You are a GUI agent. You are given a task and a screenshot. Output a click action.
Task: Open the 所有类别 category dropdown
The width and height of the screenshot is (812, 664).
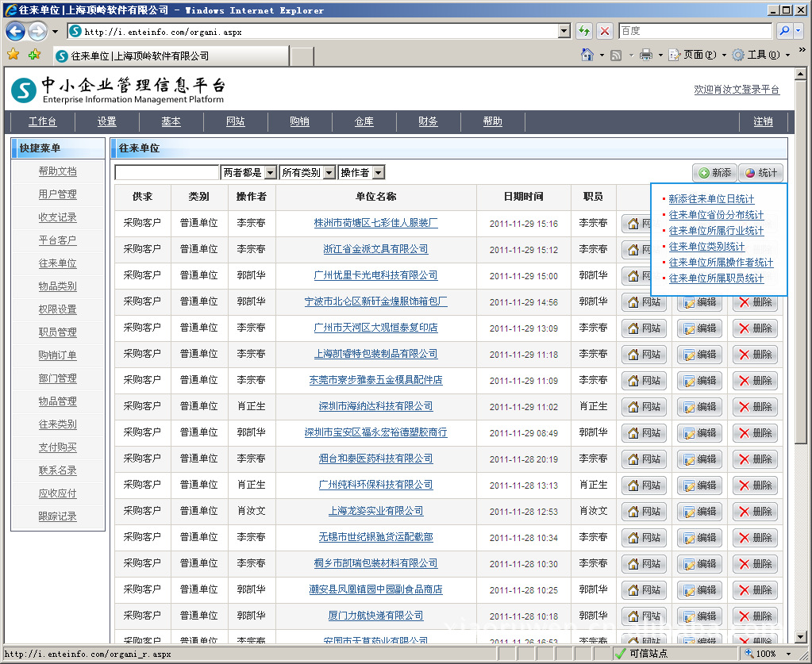point(329,172)
